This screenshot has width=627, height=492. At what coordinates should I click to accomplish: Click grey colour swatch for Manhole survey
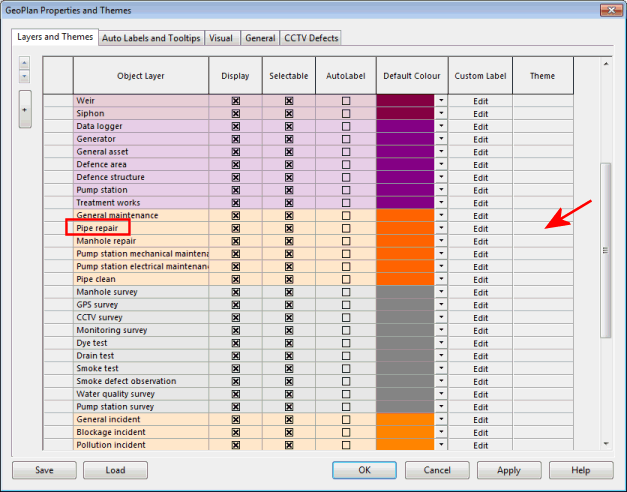click(x=405, y=292)
